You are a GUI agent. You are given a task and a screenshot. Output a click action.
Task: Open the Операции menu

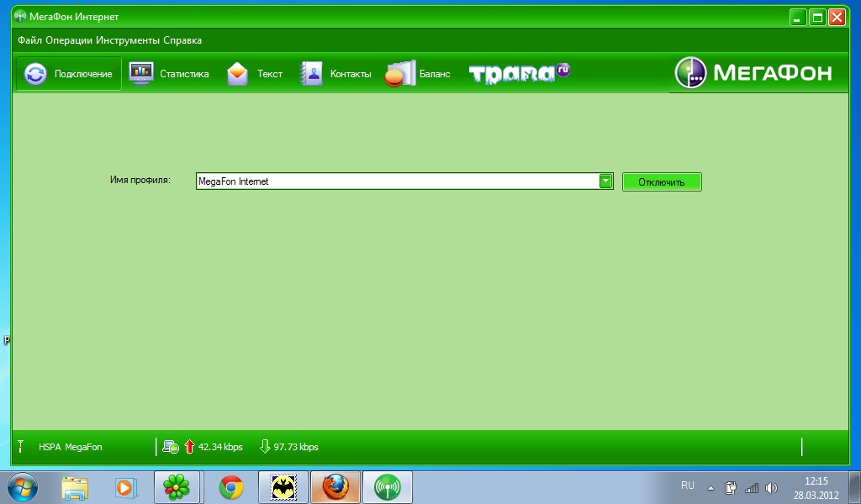(69, 40)
